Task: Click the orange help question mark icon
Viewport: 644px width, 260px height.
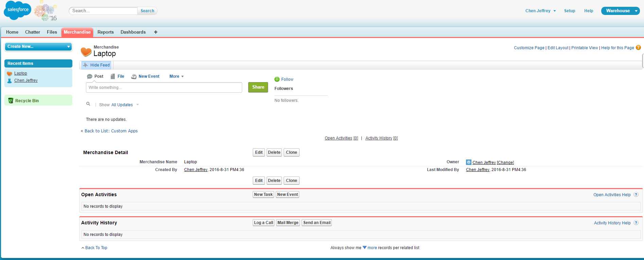Action: click(x=638, y=48)
